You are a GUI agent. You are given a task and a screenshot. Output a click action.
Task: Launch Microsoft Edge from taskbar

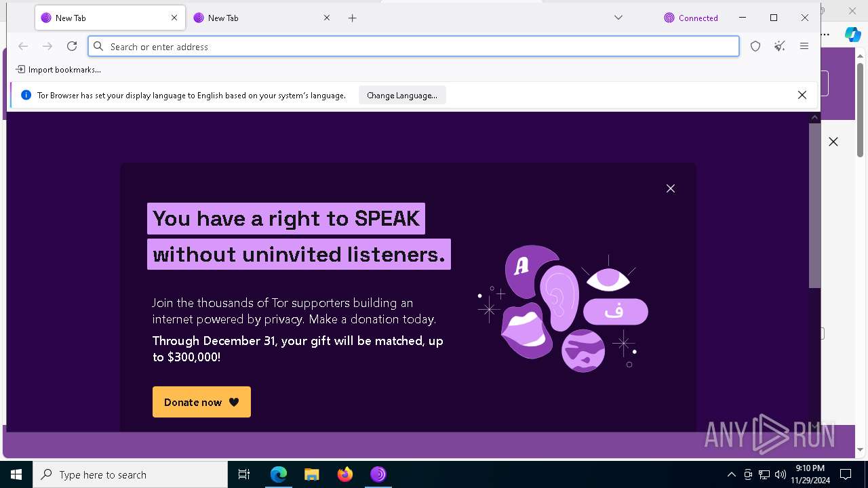(279, 474)
